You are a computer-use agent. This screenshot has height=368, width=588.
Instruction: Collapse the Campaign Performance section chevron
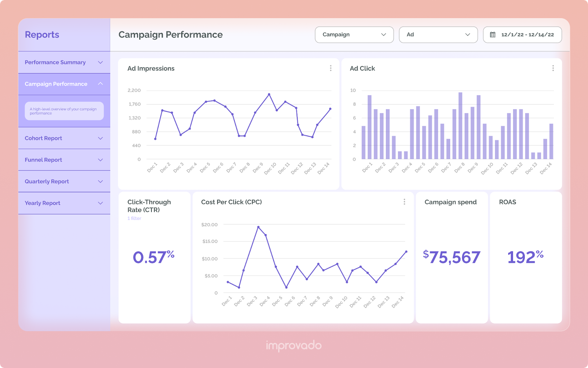(100, 84)
